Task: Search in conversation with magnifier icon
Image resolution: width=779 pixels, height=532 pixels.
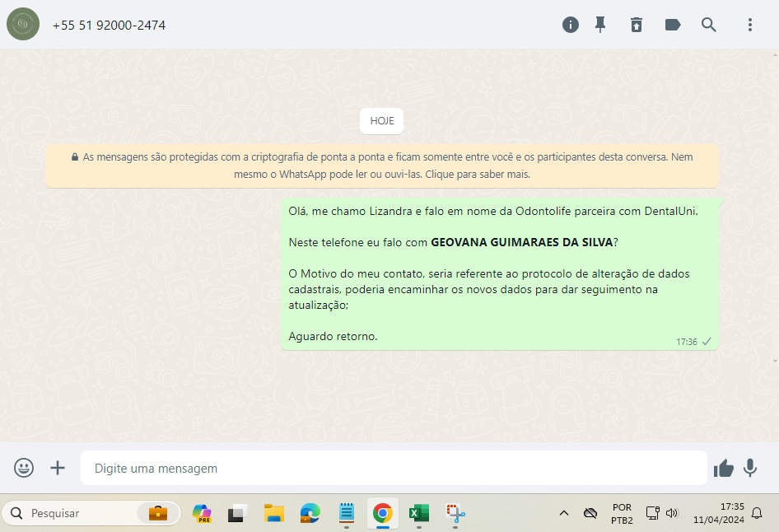Action: [708, 25]
